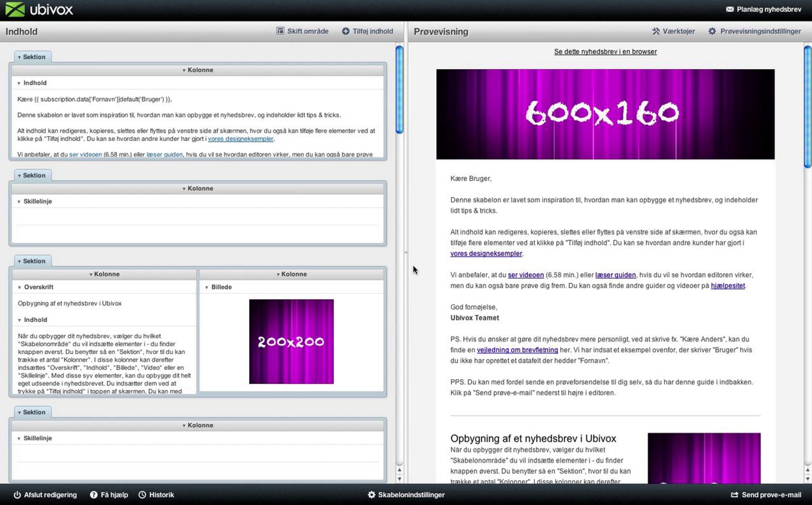Open the Værktøjer tools icon

[x=656, y=31]
